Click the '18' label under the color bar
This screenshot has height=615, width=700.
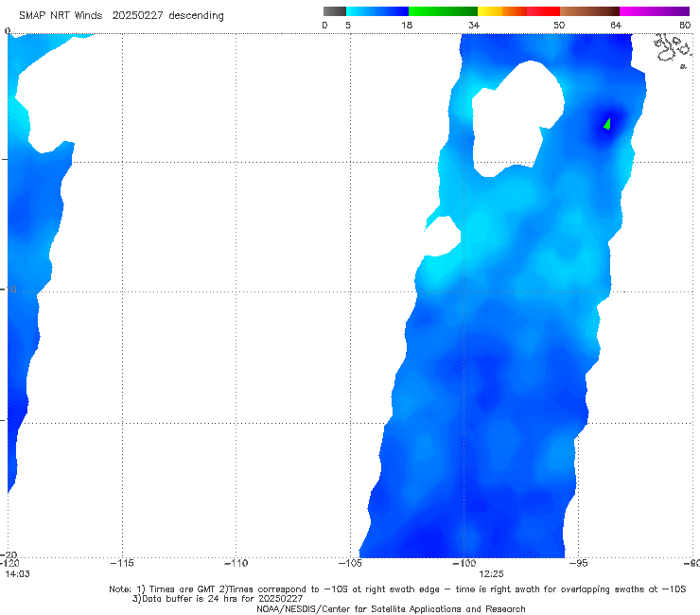coord(407,25)
